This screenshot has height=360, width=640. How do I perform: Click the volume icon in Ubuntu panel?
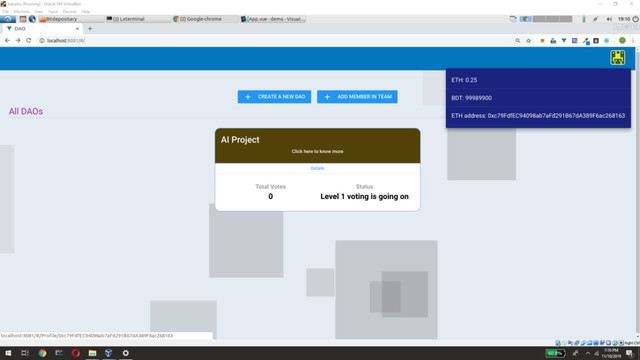pos(609,19)
